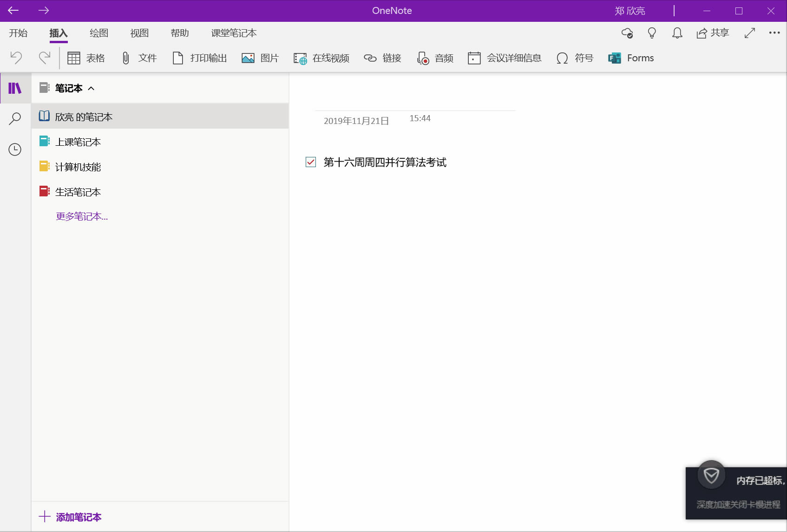Collapse the 笔记本 list
This screenshot has width=787, height=532.
[92, 88]
